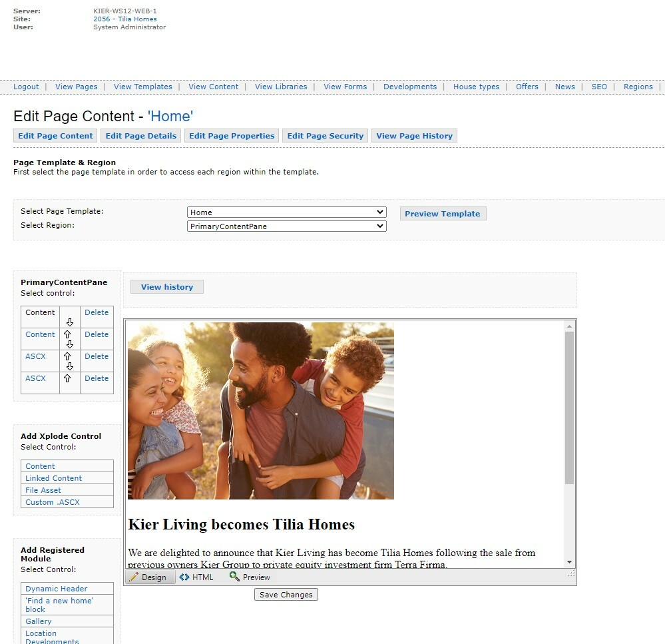Add the Gallery module

(38, 621)
